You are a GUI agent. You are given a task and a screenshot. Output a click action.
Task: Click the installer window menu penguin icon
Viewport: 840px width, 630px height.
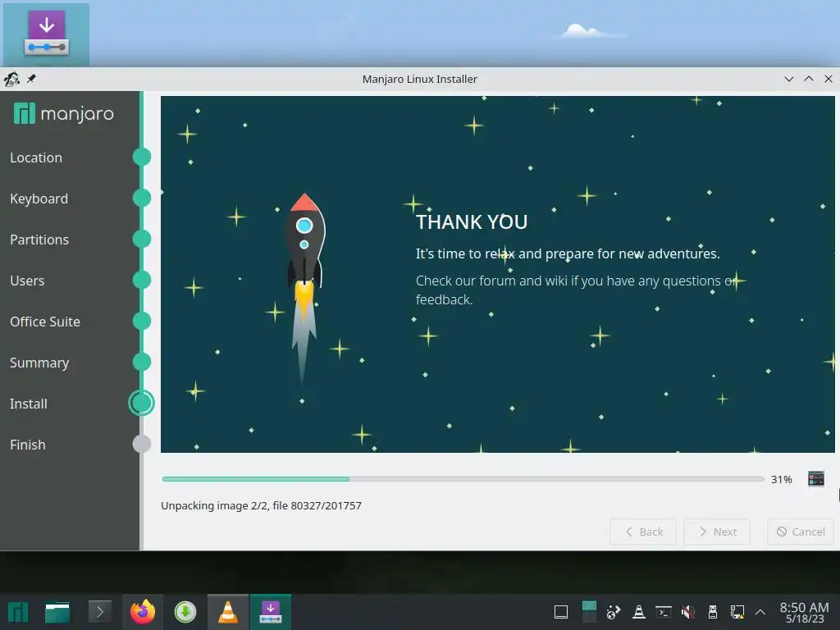(11, 80)
